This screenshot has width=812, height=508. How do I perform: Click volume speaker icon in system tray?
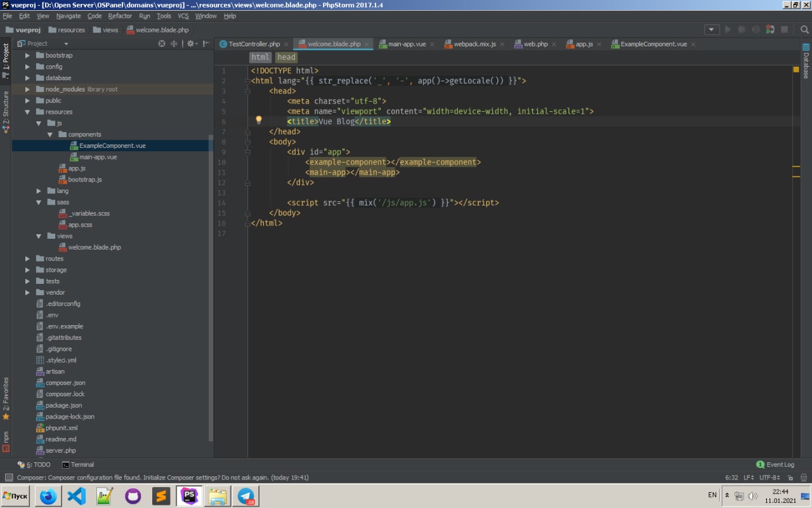click(x=752, y=496)
